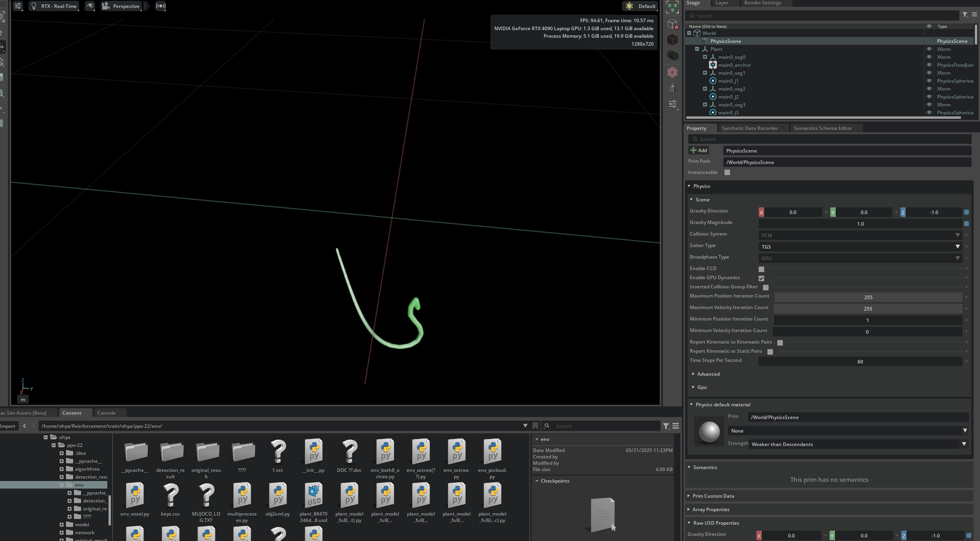Click the Import button in the content browser

coord(8,426)
